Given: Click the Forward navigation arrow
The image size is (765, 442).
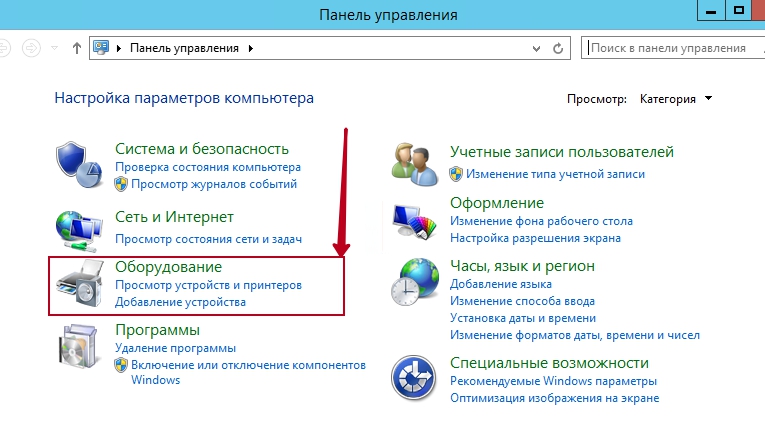Looking at the screenshot, I should coord(31,48).
